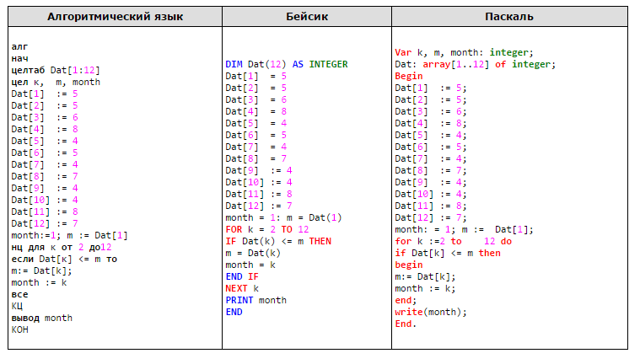Select 'Dat[1] := 5;' in the Паскаль column
This screenshot has height=364, width=640.
click(431, 88)
